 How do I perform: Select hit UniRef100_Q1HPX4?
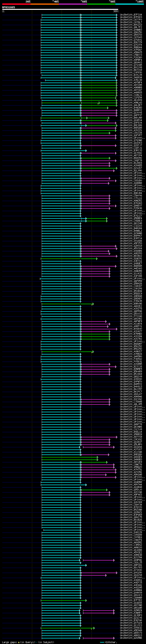coord(131,120)
